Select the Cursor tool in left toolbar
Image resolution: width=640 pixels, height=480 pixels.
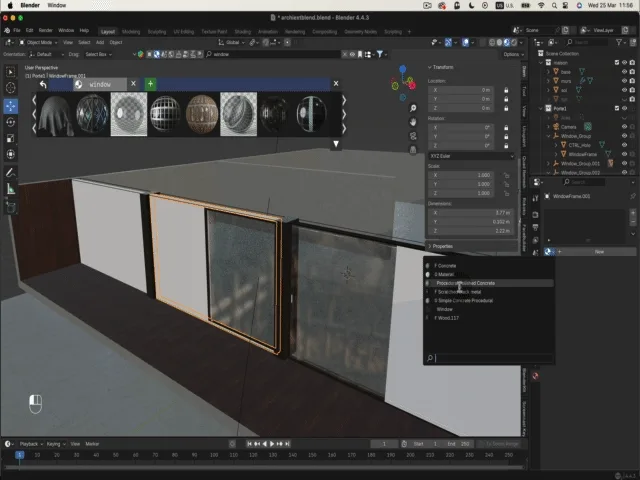pos(11,89)
